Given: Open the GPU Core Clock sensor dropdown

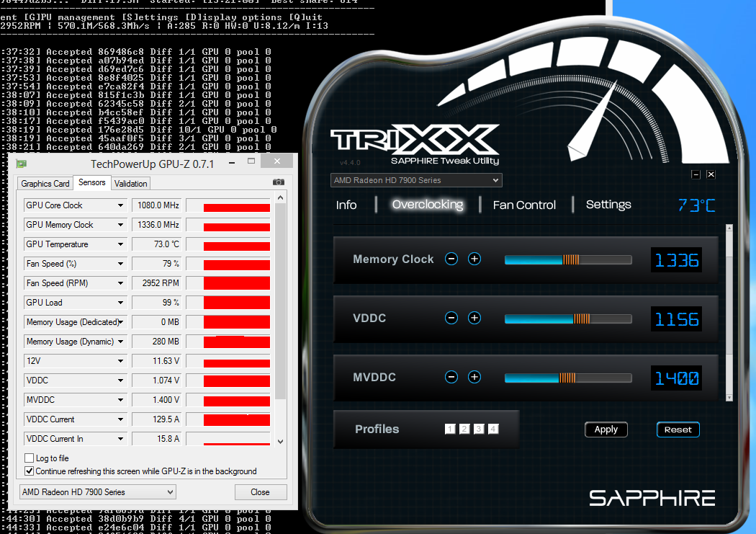Looking at the screenshot, I should [120, 205].
